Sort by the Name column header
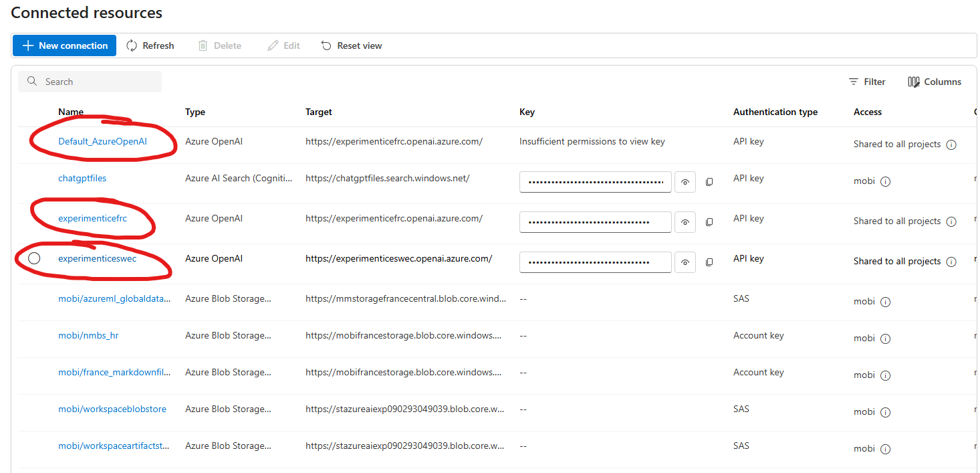This screenshot has width=980, height=473. 71,112
